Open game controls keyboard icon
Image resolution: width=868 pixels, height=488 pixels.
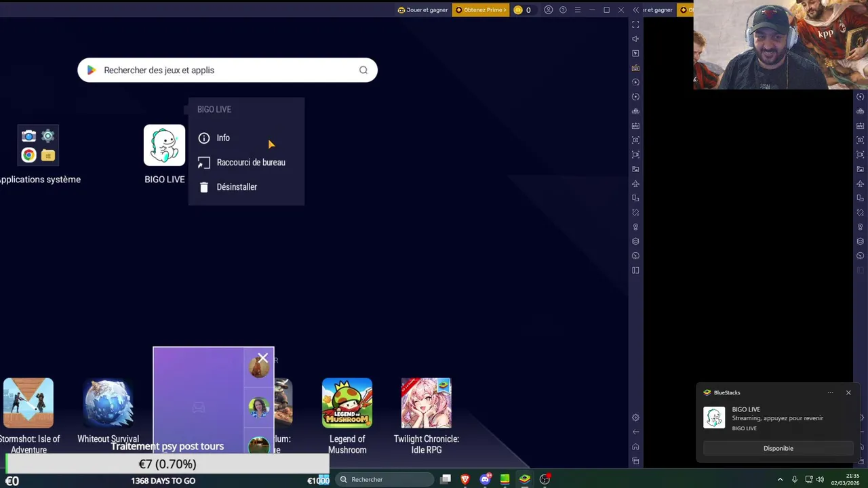pos(635,68)
